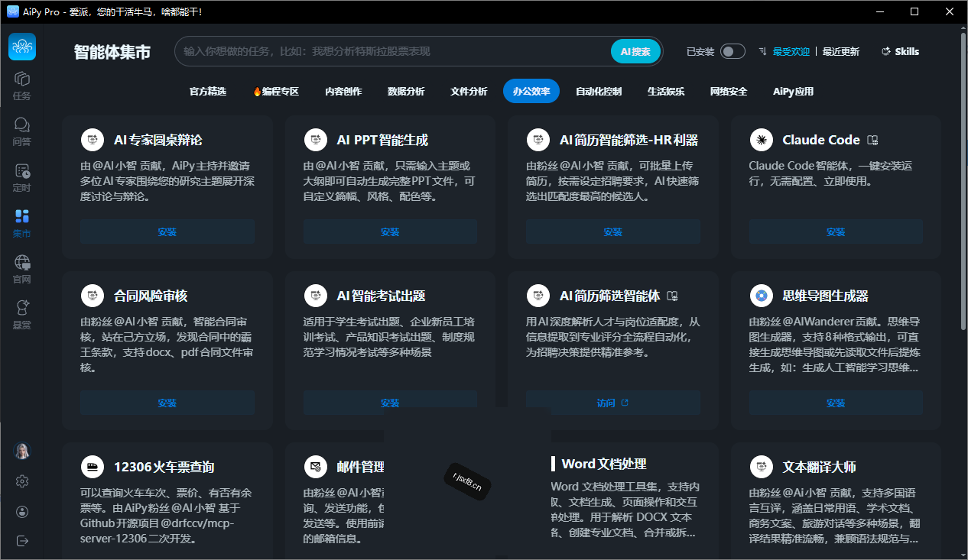Viewport: 968px width, 560px height.
Task: Open the 任务 (Tasks) sidebar section
Action: (22, 86)
